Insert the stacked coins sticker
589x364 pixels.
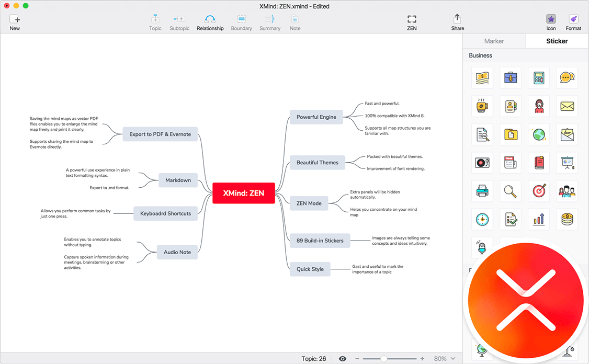[567, 219]
